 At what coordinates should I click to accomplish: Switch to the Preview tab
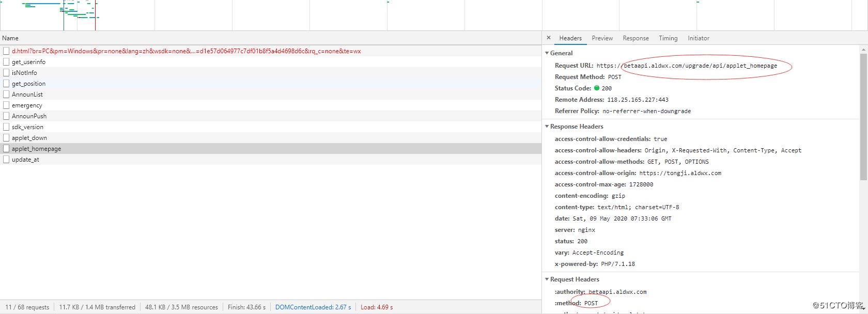pos(602,38)
